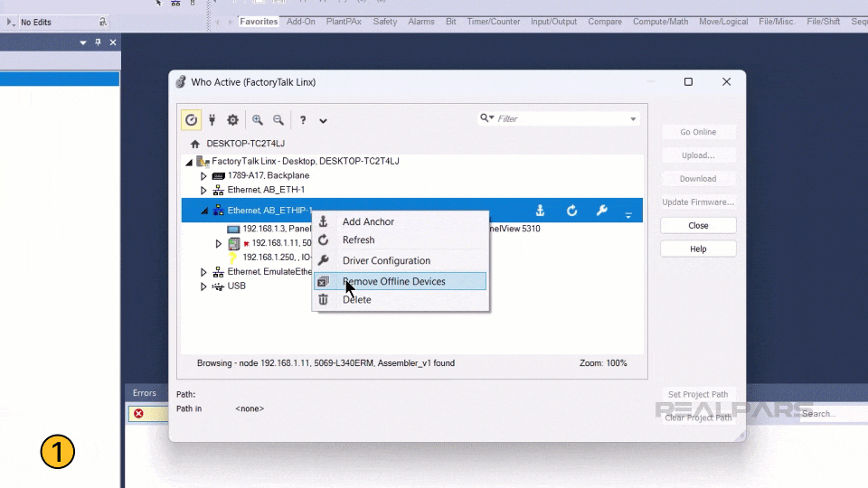Expand the Ethernet, EmulateEthernet node
The width and height of the screenshot is (868, 488).
(x=203, y=272)
